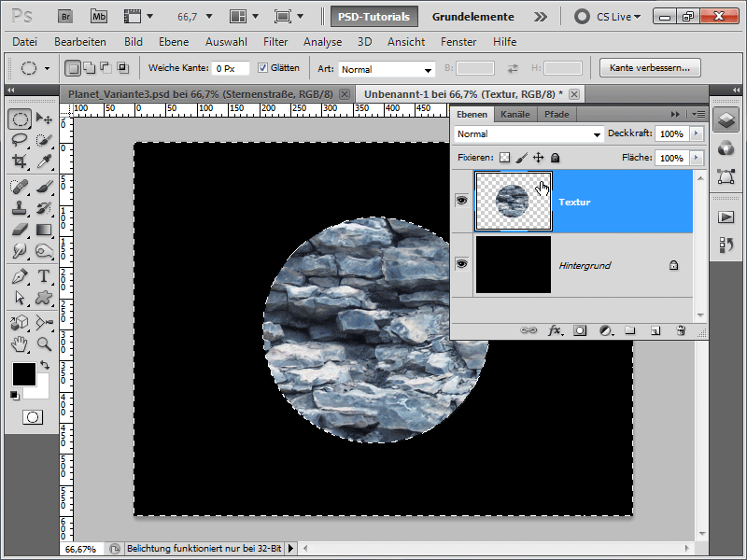The height and width of the screenshot is (560, 747).
Task: Select the Clone Stamp tool
Action: pos(20,208)
